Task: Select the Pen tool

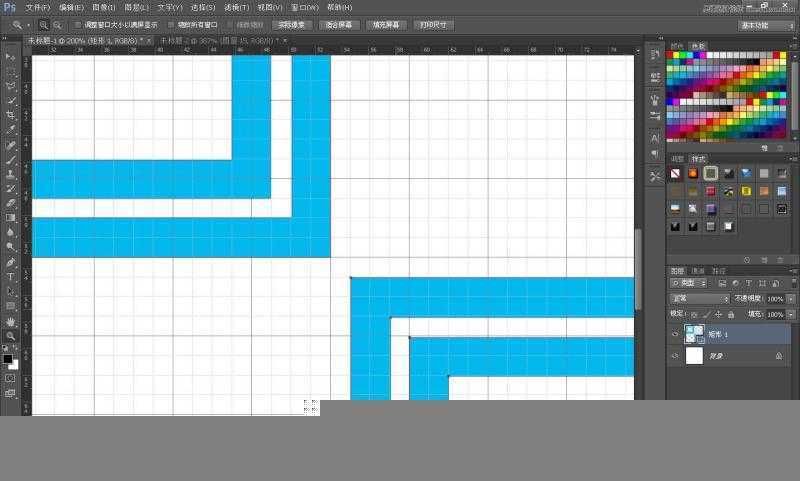Action: pos(10,262)
